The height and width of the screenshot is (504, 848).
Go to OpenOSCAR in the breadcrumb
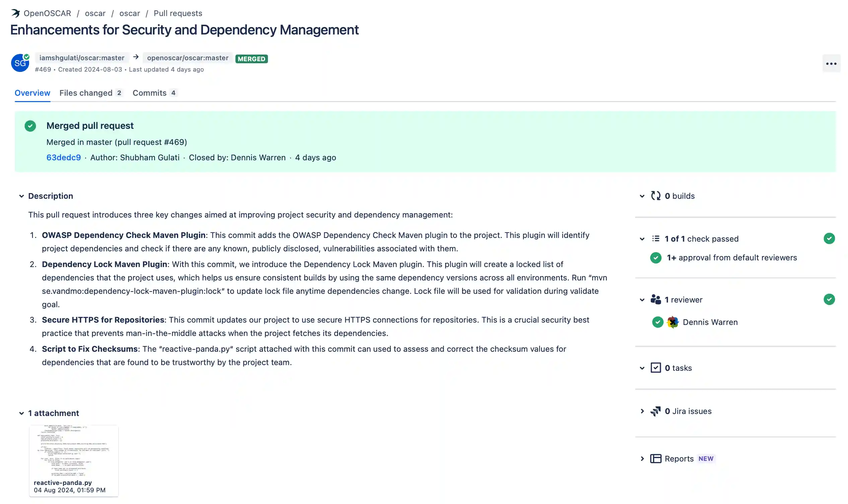(47, 13)
